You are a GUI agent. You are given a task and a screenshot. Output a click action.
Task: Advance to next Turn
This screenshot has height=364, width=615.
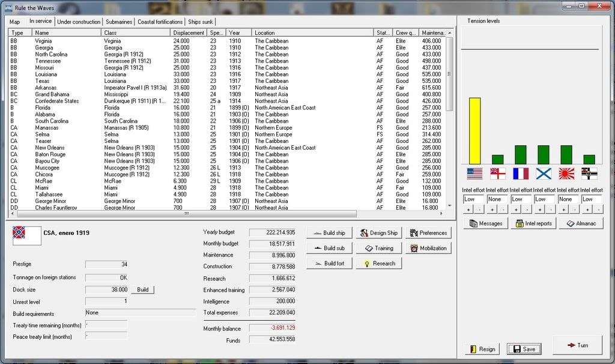577,345
